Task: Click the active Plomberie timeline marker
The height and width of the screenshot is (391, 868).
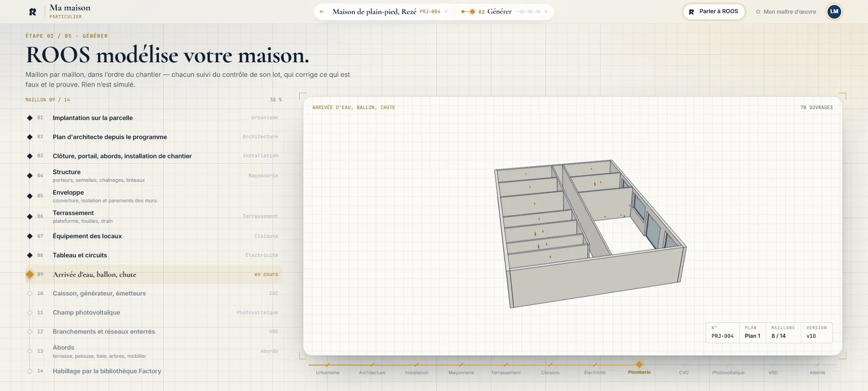Action: click(639, 365)
